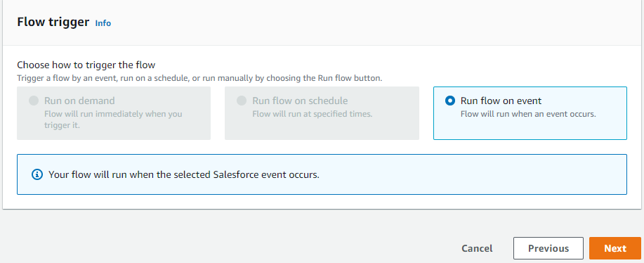Click "Flow will run at specified times" description
Image resolution: width=644 pixels, height=263 pixels.
tap(312, 114)
